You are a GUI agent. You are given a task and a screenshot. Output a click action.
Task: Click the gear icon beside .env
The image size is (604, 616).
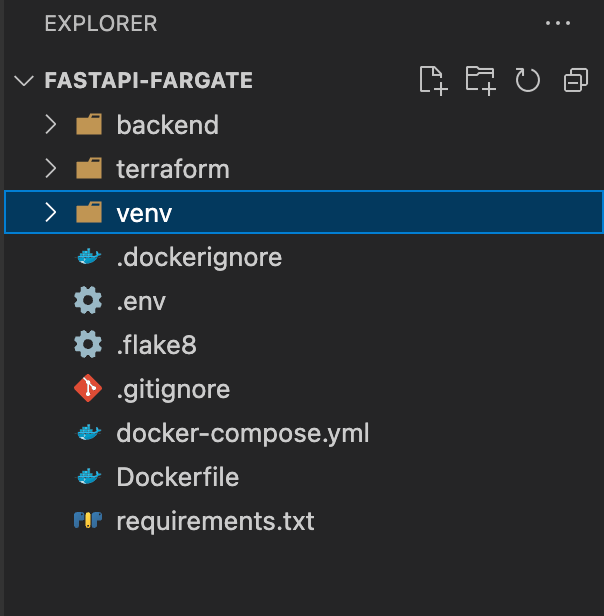click(89, 301)
